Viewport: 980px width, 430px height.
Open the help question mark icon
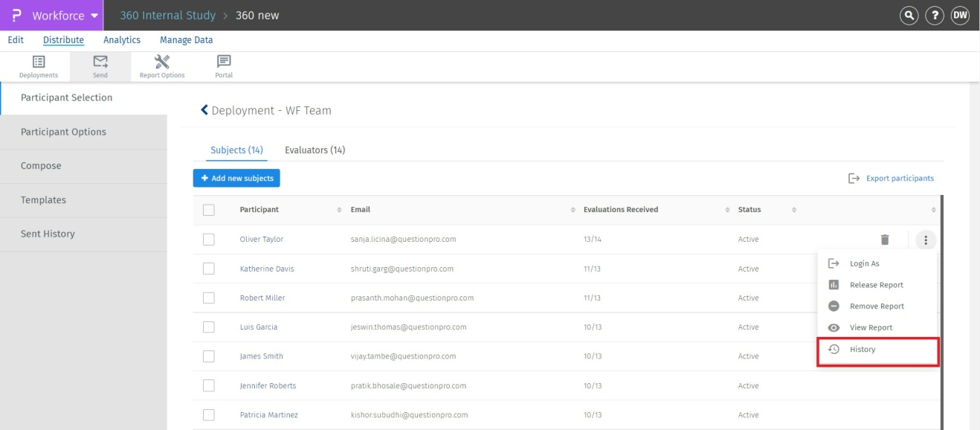click(935, 16)
